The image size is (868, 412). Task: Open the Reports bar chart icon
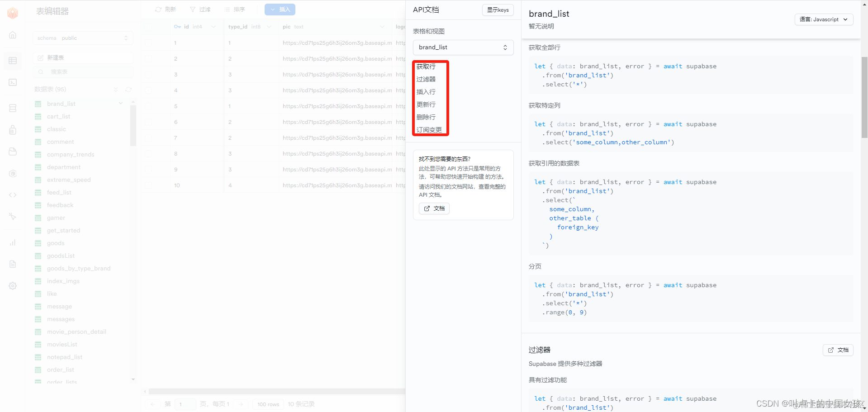[13, 243]
